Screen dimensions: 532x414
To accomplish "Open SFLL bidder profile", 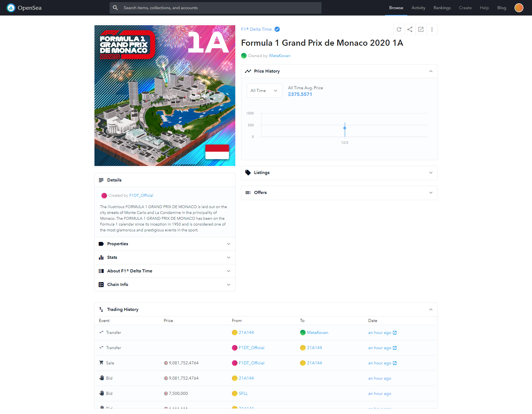I will 243,393.
